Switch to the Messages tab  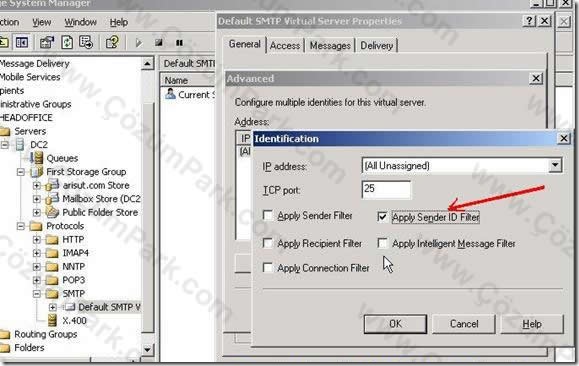[330, 46]
